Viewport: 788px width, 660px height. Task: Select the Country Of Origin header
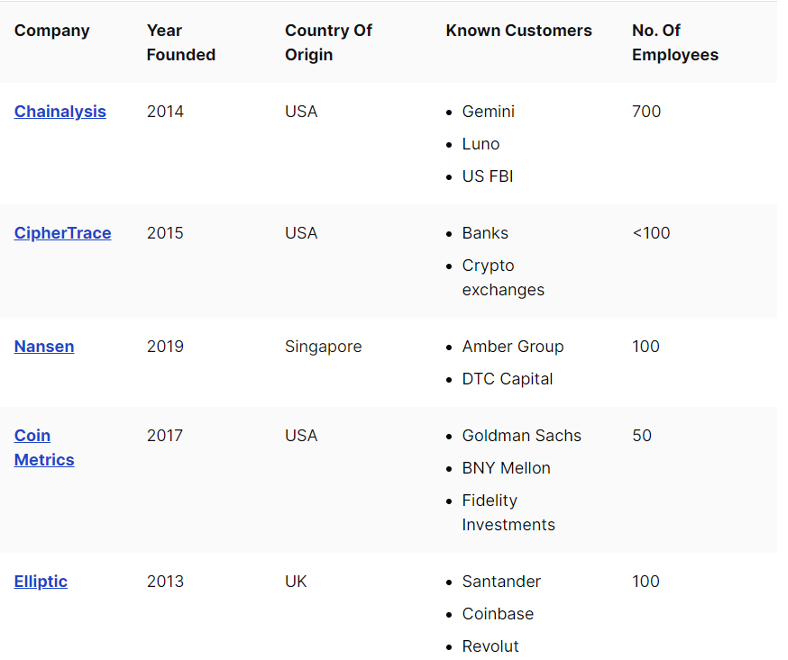(x=328, y=42)
